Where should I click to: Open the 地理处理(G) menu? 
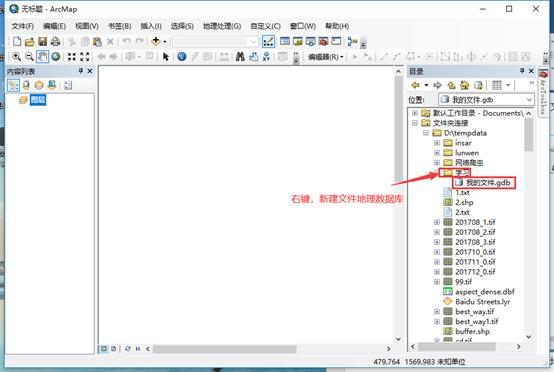tap(222, 26)
